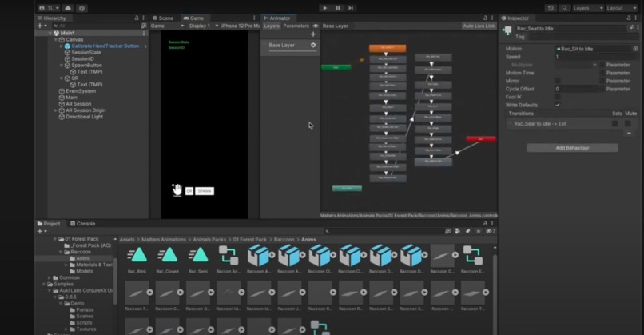
Task: Collapse the Canvas object in Hierarchy
Action: [56, 39]
